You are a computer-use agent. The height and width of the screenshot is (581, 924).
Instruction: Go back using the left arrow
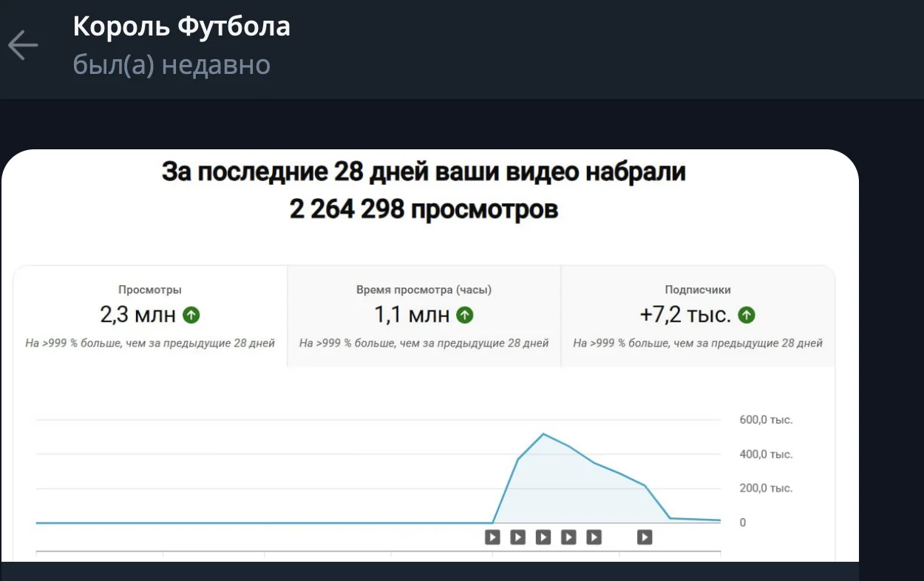[x=23, y=45]
